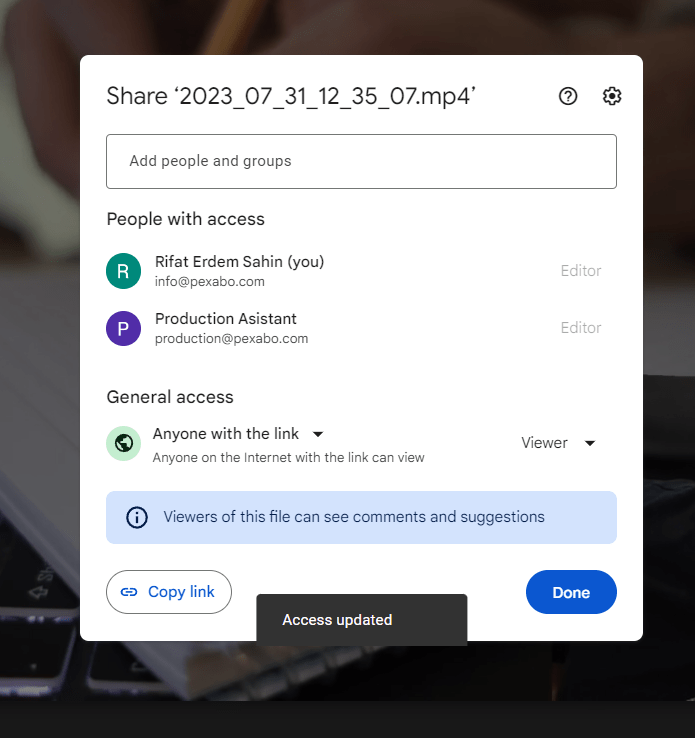Viewport: 695px width, 738px height.
Task: Open the help question mark icon
Action: tap(567, 96)
